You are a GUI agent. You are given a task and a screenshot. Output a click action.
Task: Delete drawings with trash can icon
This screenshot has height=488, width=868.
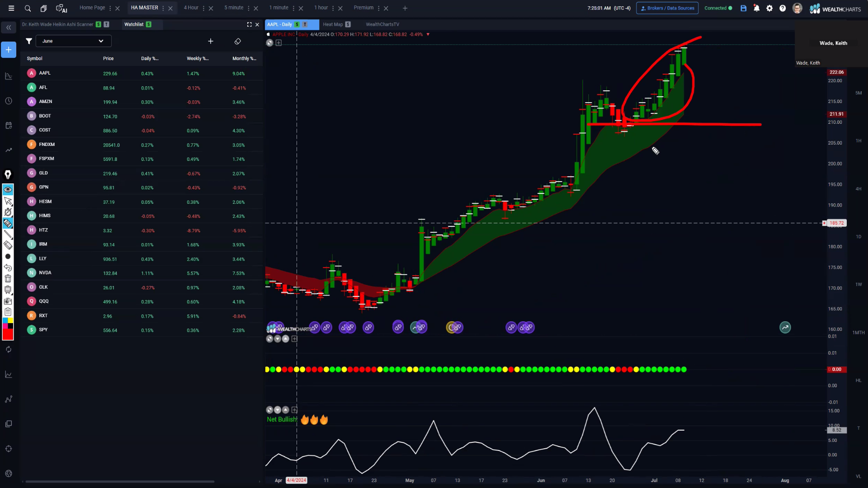[x=8, y=278]
